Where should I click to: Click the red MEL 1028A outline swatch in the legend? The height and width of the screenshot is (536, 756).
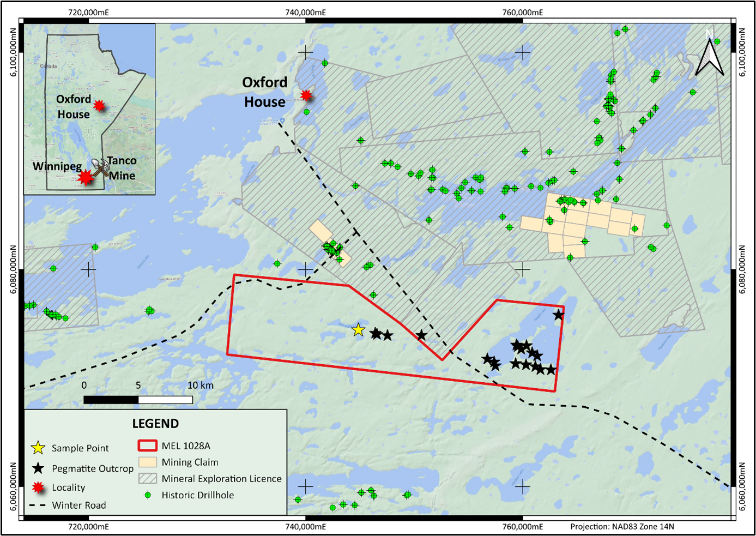click(148, 445)
